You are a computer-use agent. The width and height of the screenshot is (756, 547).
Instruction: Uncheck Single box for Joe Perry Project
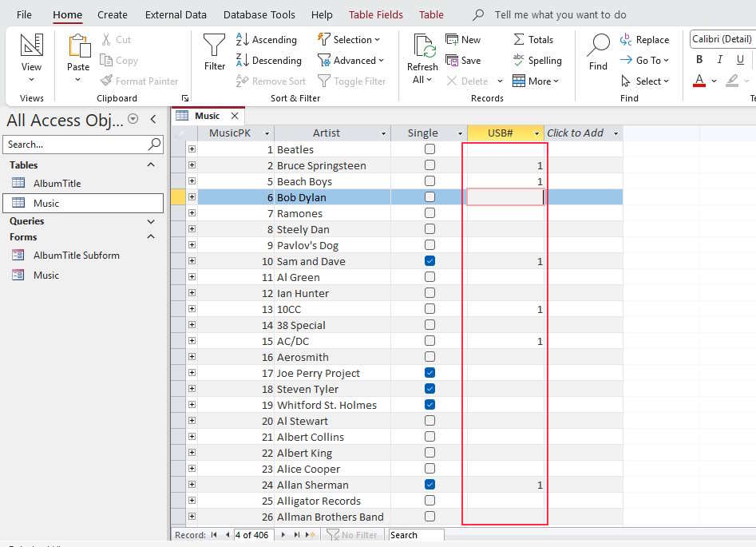click(429, 372)
